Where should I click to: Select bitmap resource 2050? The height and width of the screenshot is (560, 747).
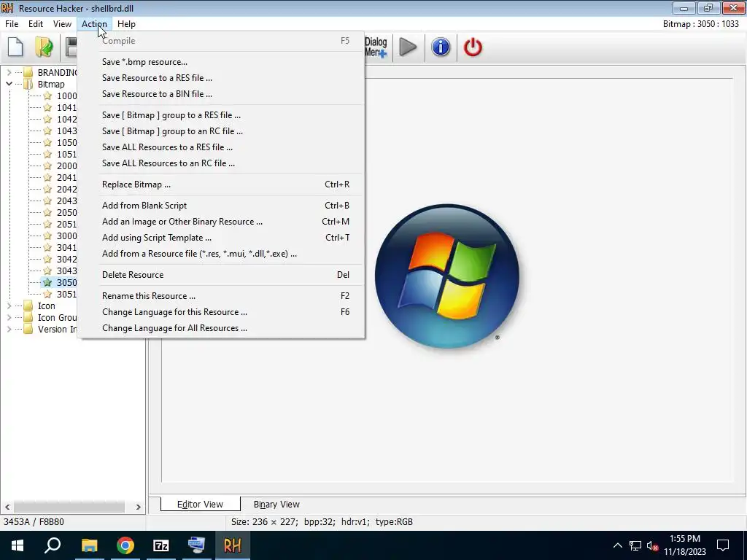point(66,212)
